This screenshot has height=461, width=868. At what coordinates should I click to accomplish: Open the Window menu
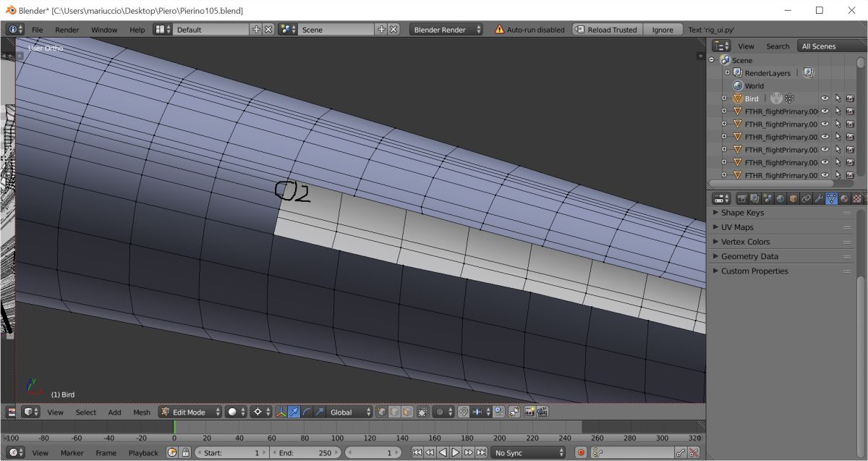click(x=104, y=30)
